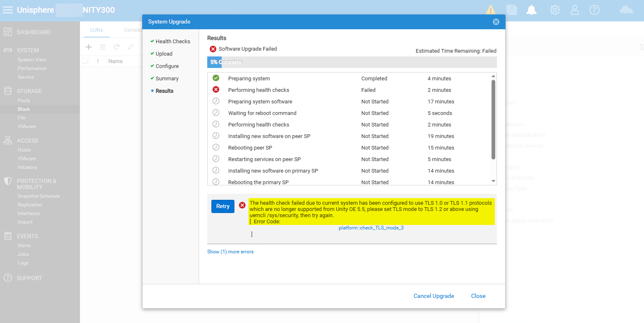Open the jobs list icon in header
Screen dimensions: 644x323
(x=511, y=10)
